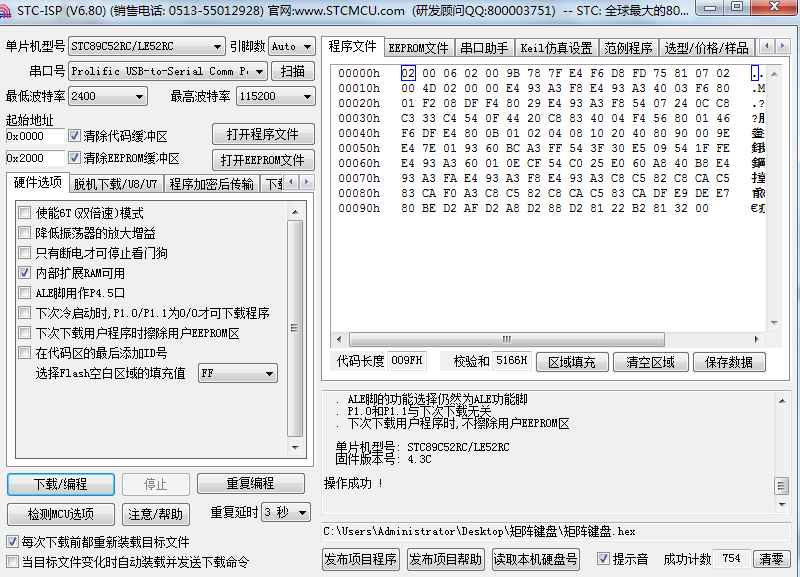The image size is (800, 577).
Task: Check 下次下载用户程序时擦除用户EEPROM区
Action: point(24,333)
